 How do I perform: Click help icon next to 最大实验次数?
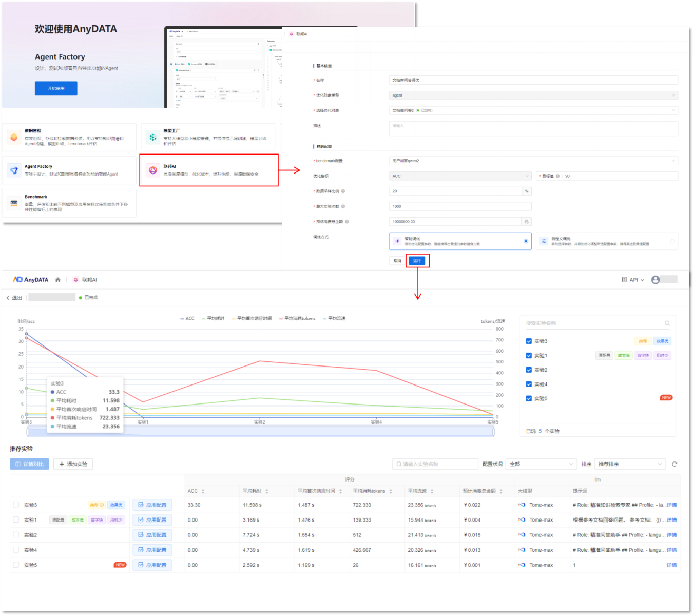[343, 206]
